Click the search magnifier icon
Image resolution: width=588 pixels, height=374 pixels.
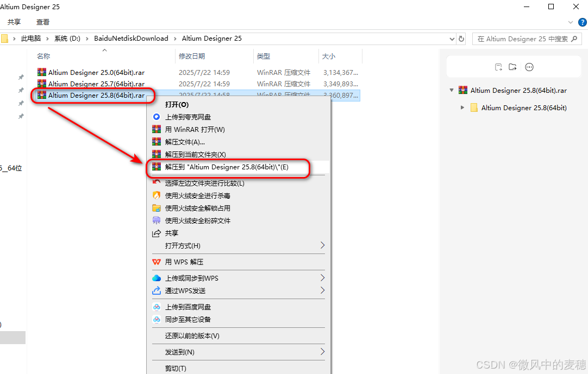[x=574, y=39]
